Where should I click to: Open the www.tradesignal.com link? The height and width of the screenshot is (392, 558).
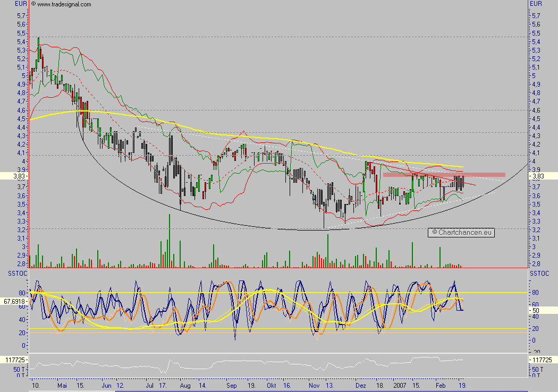pos(64,4)
